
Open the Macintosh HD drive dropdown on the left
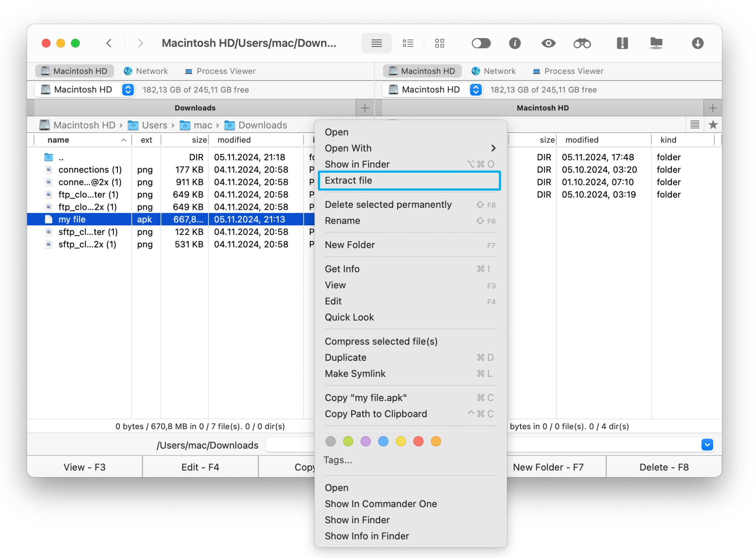pos(127,90)
